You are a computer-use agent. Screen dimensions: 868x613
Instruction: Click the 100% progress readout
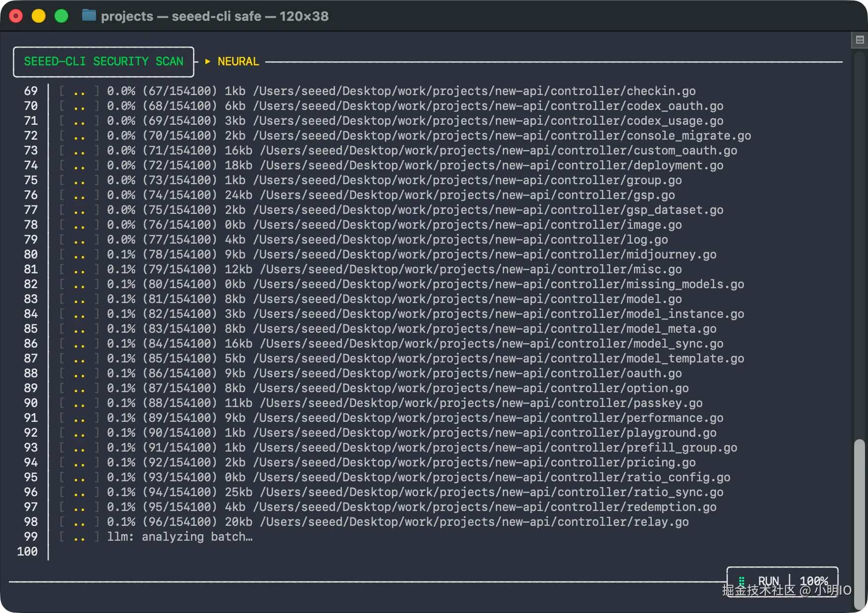click(814, 580)
